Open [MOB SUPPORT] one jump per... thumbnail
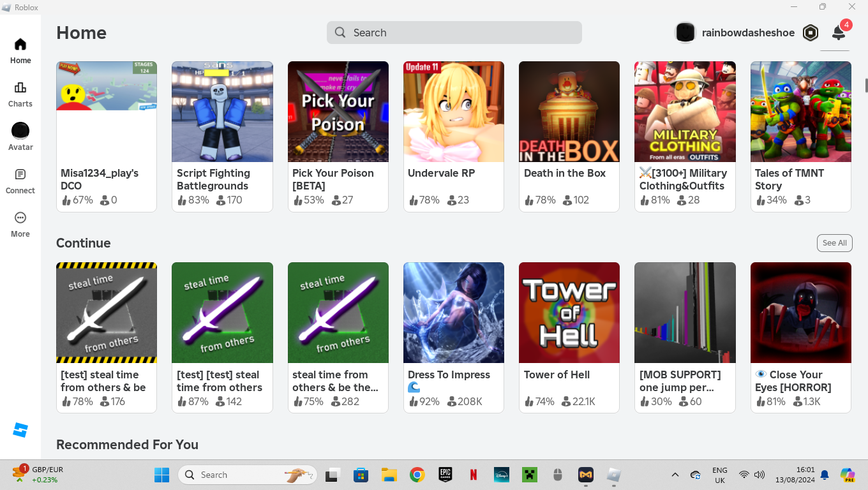The width and height of the screenshot is (868, 490). (685, 313)
